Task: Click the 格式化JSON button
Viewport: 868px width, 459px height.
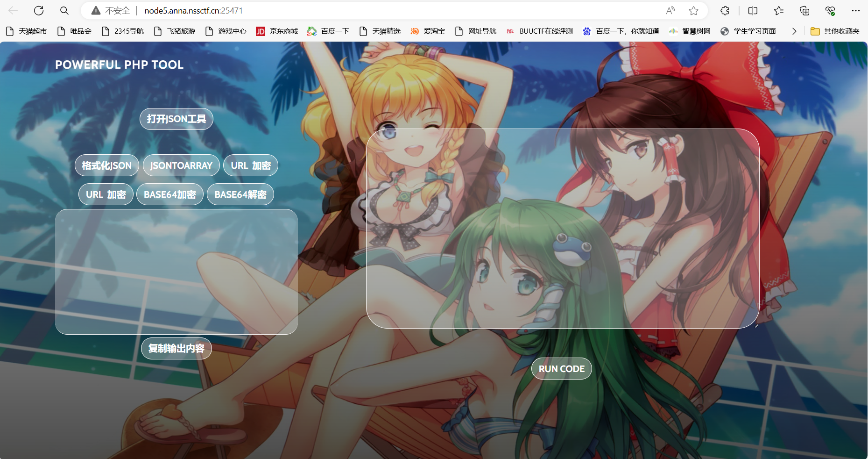Action: [x=107, y=165]
